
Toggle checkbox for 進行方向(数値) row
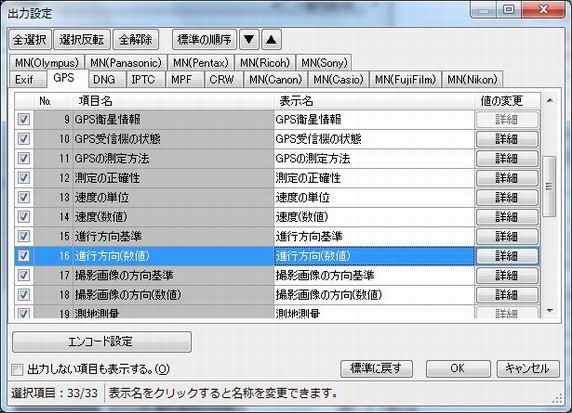pyautogui.click(x=24, y=256)
